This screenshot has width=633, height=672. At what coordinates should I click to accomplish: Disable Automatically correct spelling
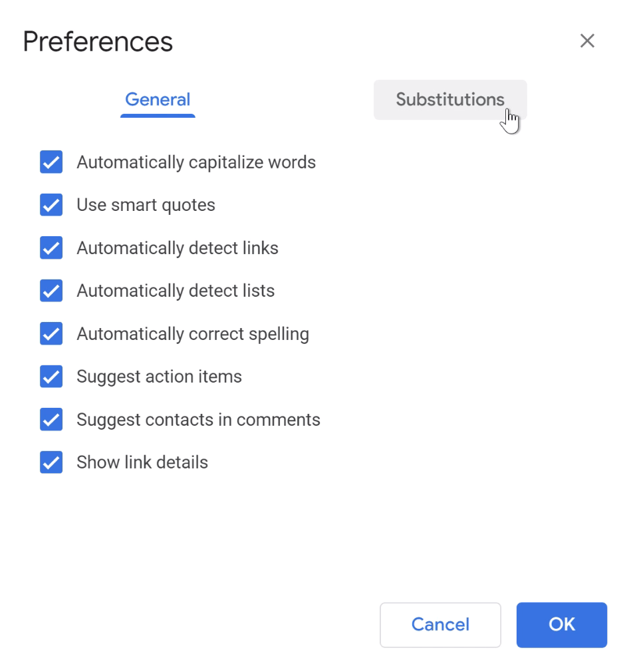[x=51, y=333]
